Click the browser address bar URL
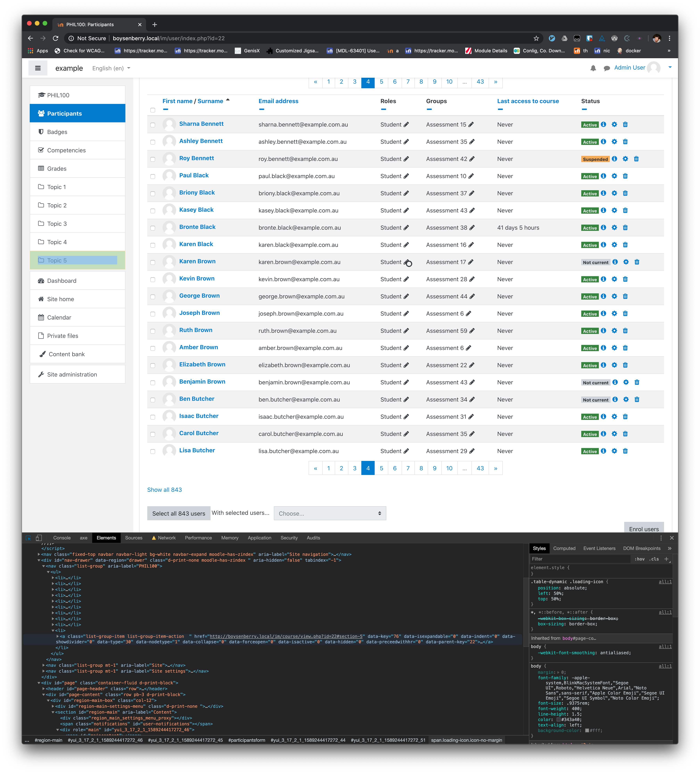 (x=169, y=38)
